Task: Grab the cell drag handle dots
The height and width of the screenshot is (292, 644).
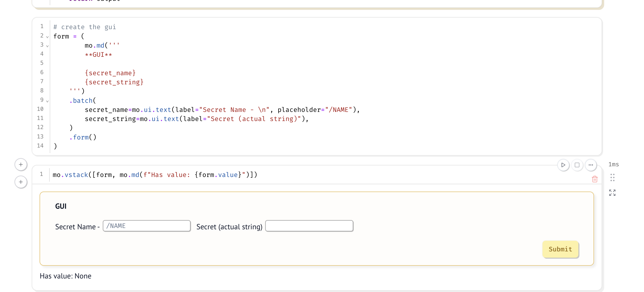Action: (x=613, y=177)
